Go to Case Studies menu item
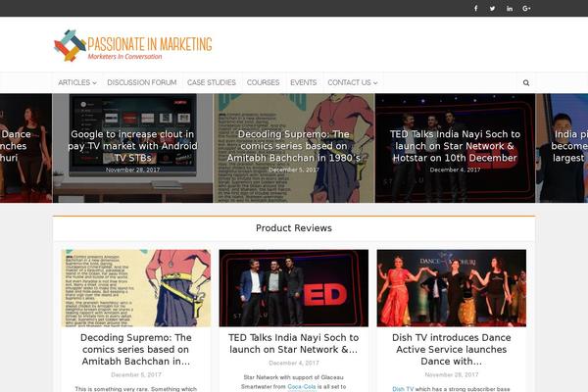 tap(212, 82)
